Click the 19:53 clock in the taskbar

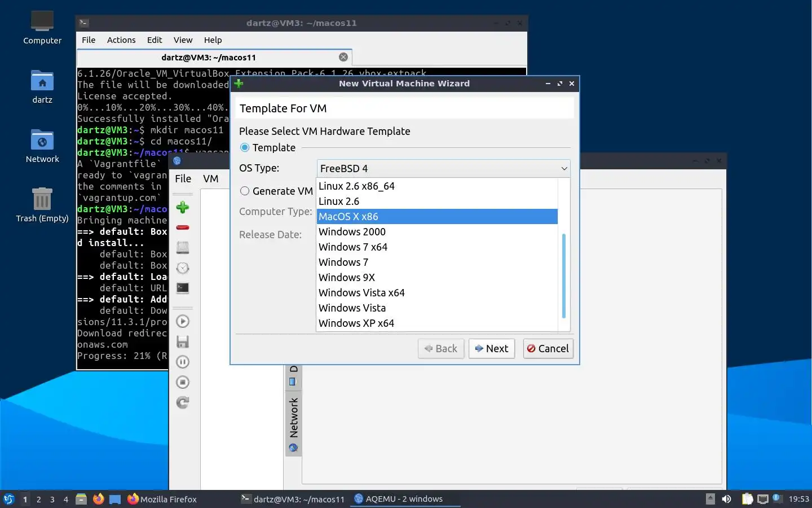[798, 499]
